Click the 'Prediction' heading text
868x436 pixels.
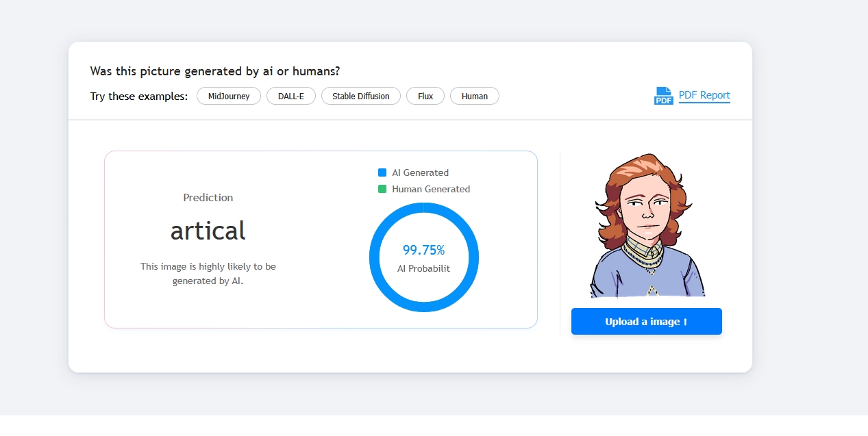coord(208,198)
